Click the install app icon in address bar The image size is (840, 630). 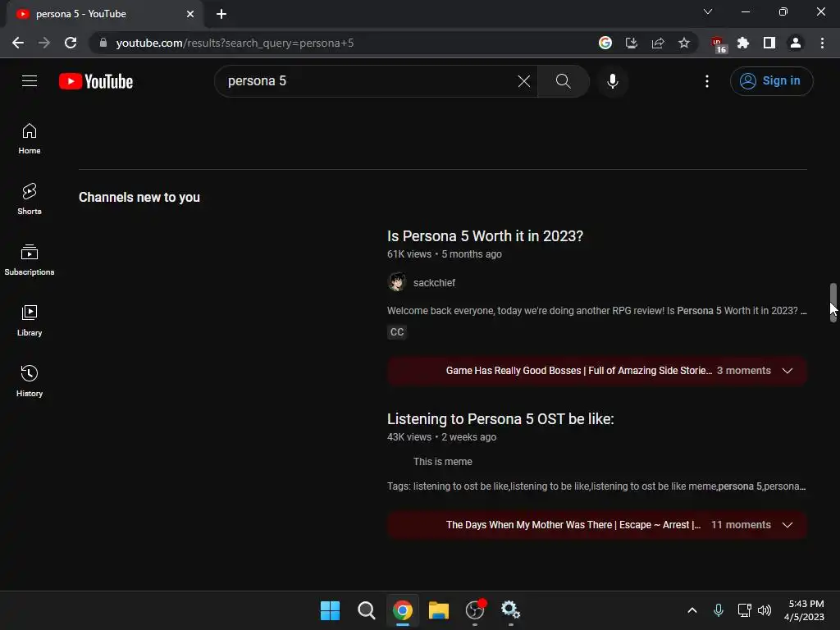(x=631, y=43)
